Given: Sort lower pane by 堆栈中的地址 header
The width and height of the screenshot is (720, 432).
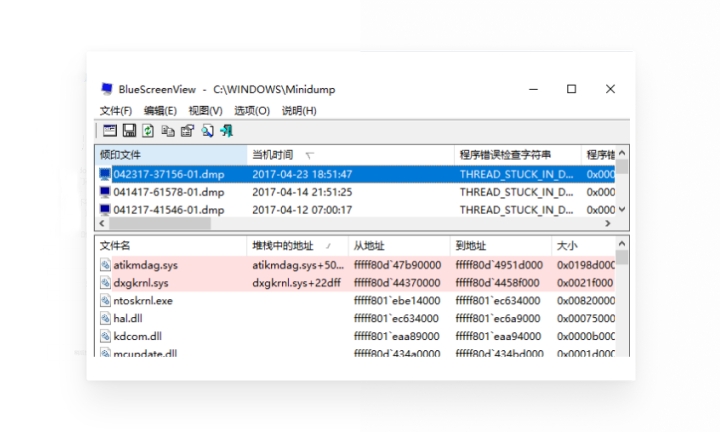Looking at the screenshot, I should click(298, 246).
